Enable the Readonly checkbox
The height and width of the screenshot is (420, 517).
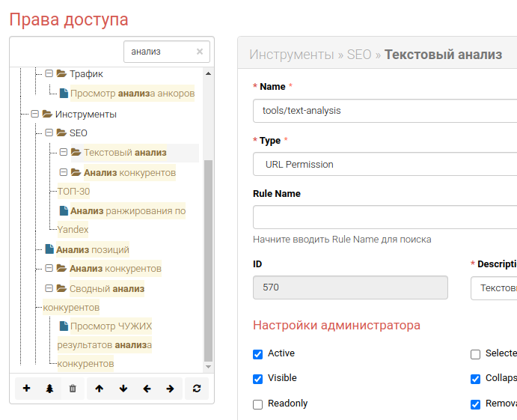(x=258, y=404)
